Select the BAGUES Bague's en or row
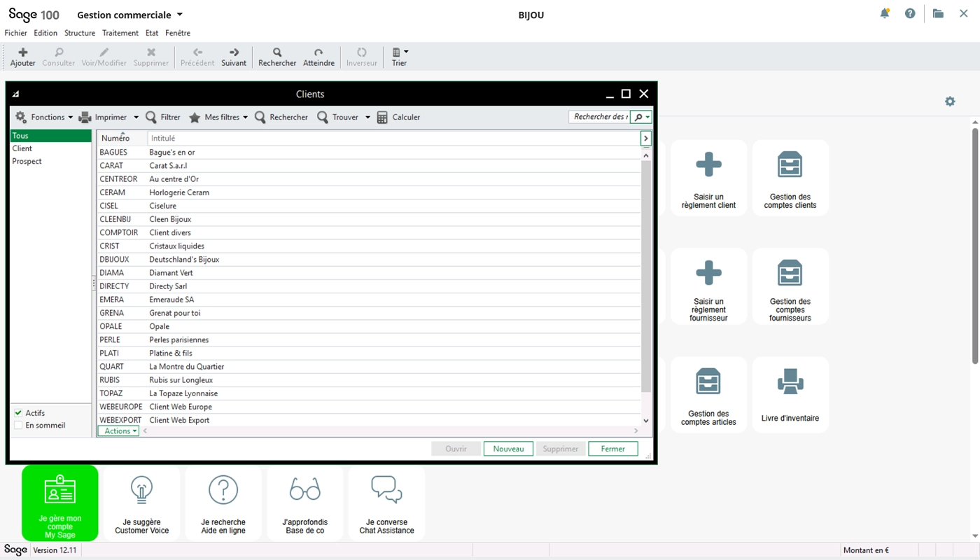The height and width of the screenshot is (560, 980). 369,153
